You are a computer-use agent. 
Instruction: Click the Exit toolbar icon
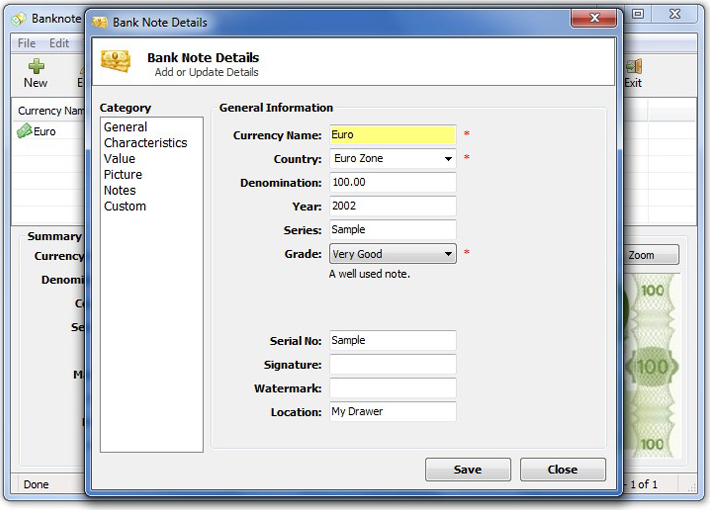coord(632,68)
